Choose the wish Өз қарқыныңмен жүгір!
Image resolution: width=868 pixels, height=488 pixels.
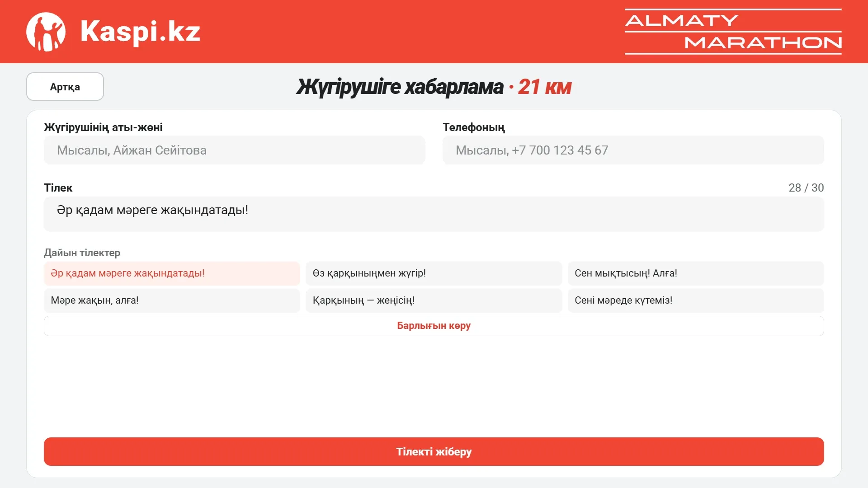[x=434, y=273]
